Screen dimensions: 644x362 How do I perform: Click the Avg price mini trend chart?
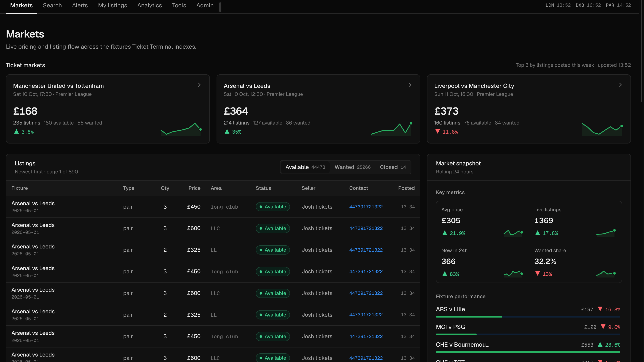[x=513, y=233]
